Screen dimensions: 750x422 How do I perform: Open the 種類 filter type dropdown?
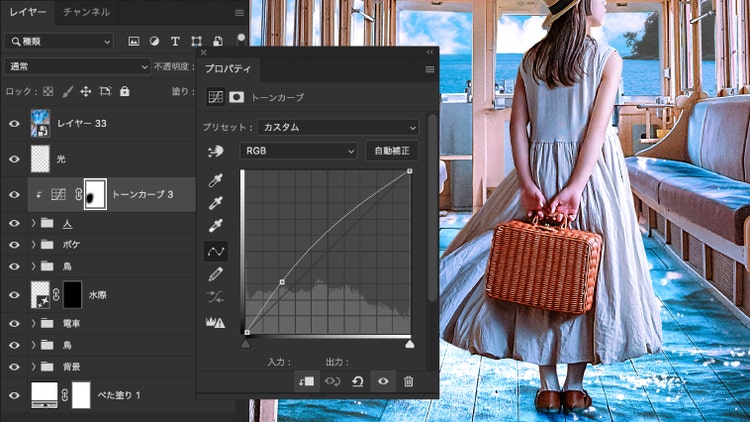click(59, 42)
